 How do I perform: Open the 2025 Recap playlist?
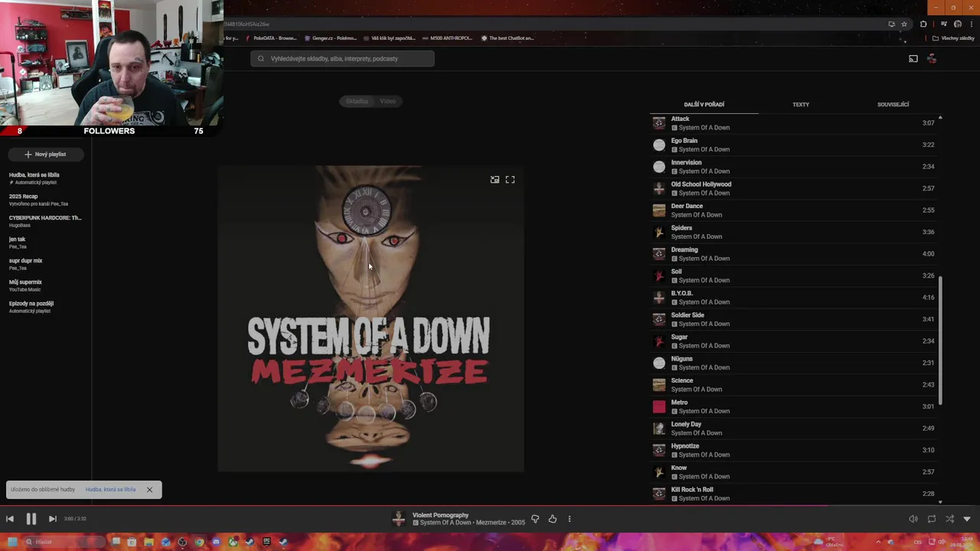pyautogui.click(x=45, y=200)
